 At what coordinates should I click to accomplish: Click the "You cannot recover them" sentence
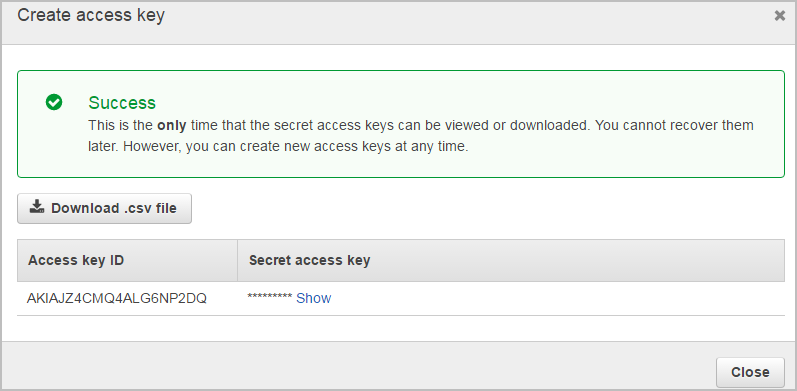pyautogui.click(x=674, y=125)
